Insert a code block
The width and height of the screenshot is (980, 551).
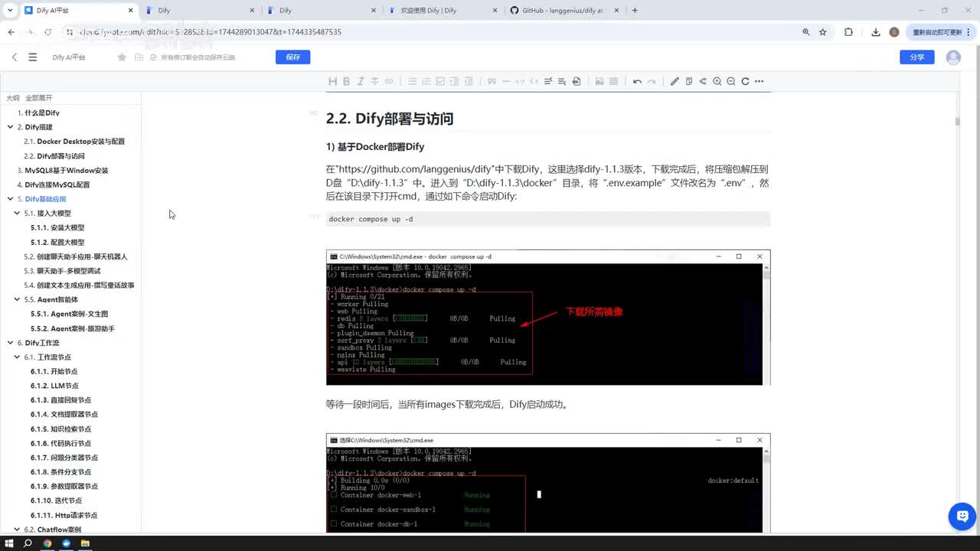pos(520,81)
